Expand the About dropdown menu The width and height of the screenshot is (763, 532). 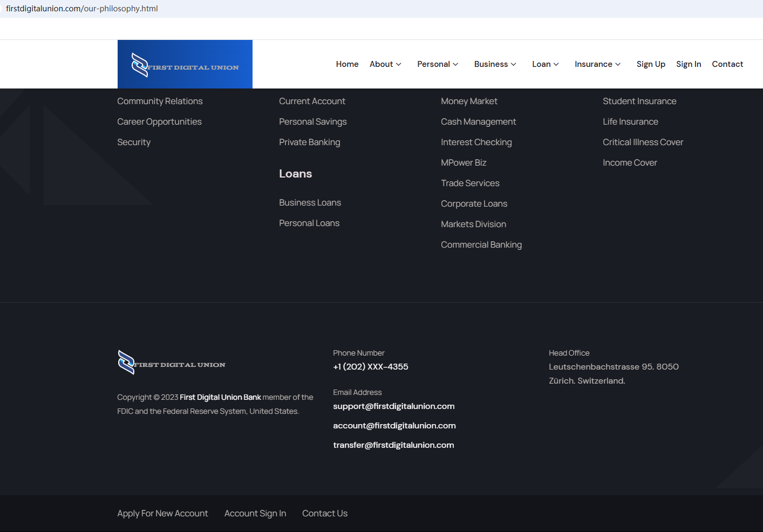385,64
